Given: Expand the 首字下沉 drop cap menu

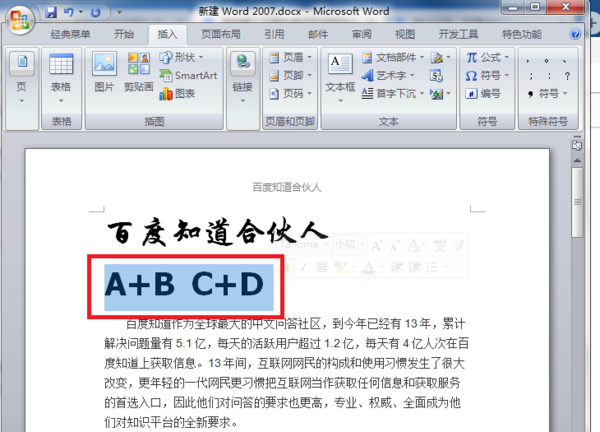Looking at the screenshot, I should pos(422,93).
